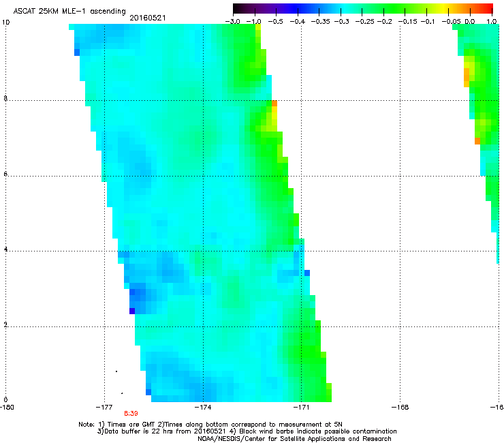Click the blue cell east of -171 near latitude 3.5
Image resolution: width=504 pixels, height=443 pixels.
click(307, 273)
